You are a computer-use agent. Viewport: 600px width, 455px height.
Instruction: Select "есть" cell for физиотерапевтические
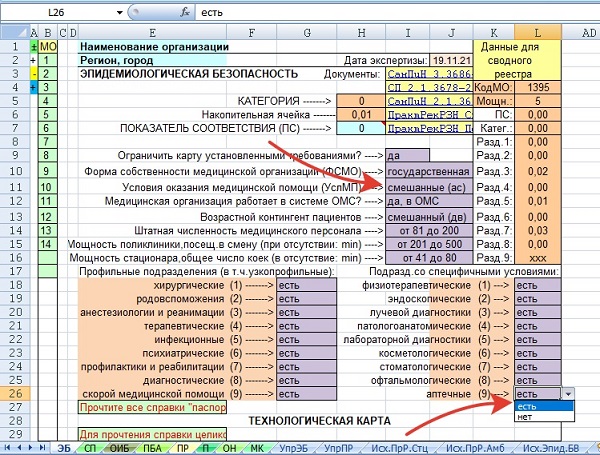(x=538, y=285)
